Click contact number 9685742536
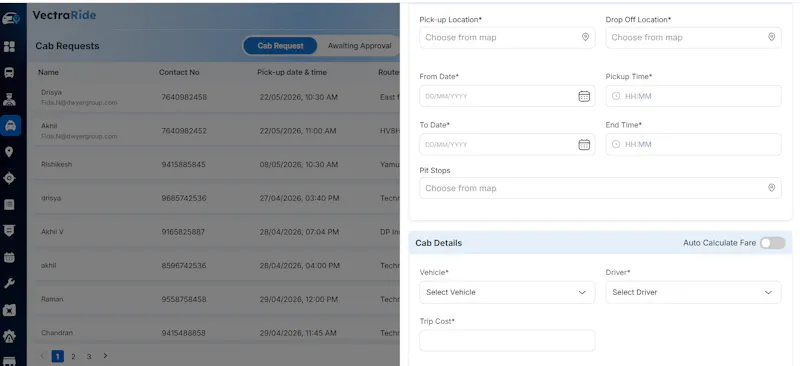The width and height of the screenshot is (800, 366). coord(184,198)
